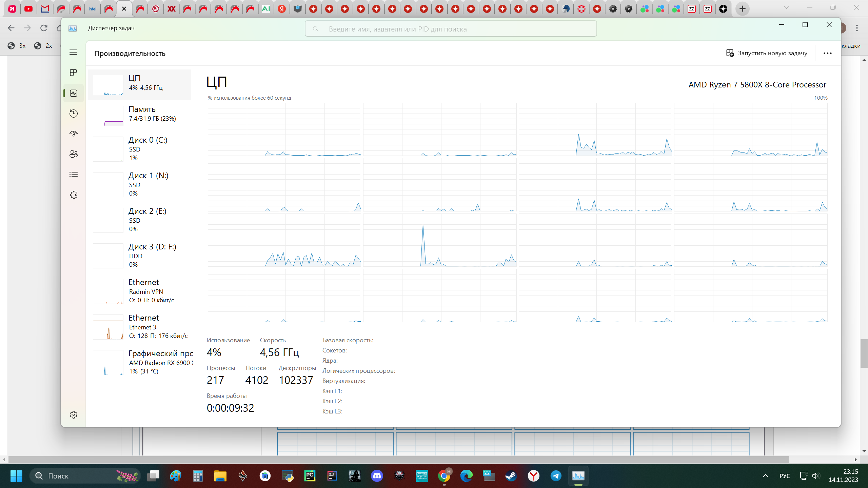The height and width of the screenshot is (488, 868).
Task: Open Users page sidebar icon
Action: click(x=73, y=154)
